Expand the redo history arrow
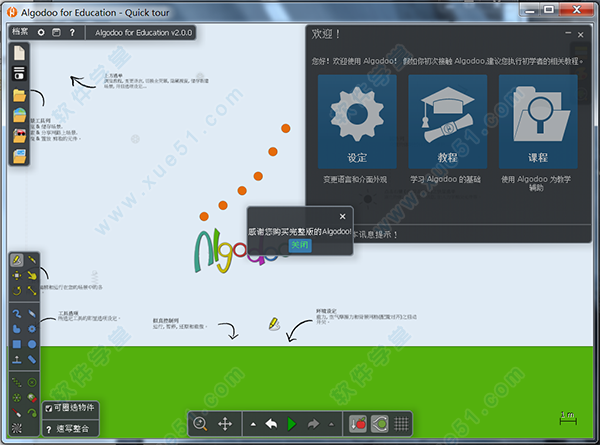The image size is (600, 445). tap(331, 424)
